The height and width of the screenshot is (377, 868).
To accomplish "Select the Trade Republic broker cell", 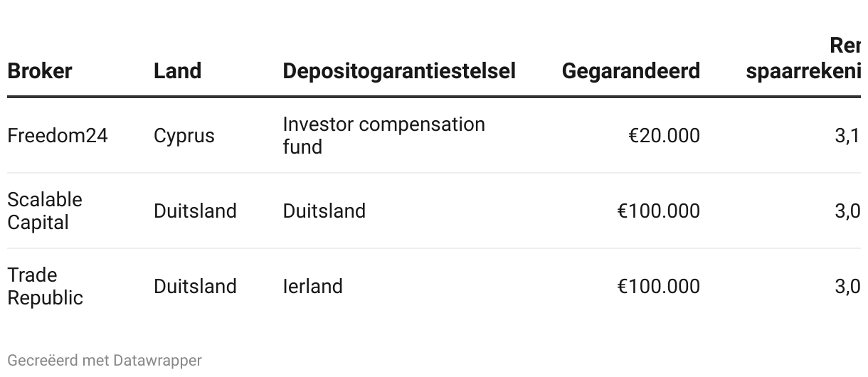I will click(x=45, y=286).
